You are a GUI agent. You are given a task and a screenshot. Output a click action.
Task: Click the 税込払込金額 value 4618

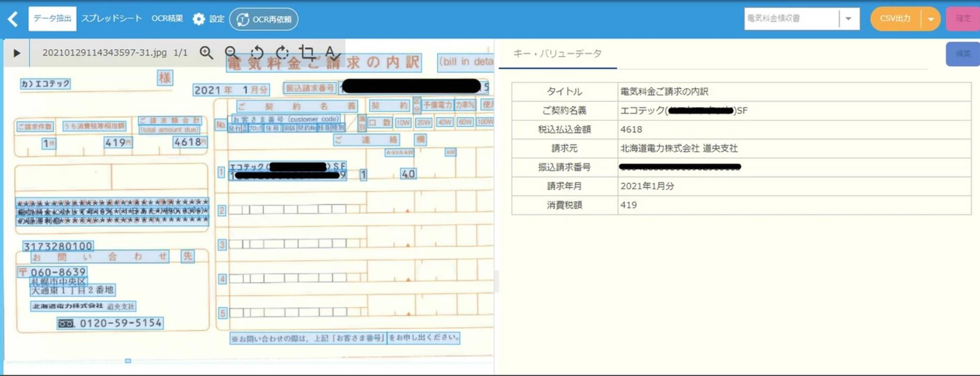tap(631, 129)
